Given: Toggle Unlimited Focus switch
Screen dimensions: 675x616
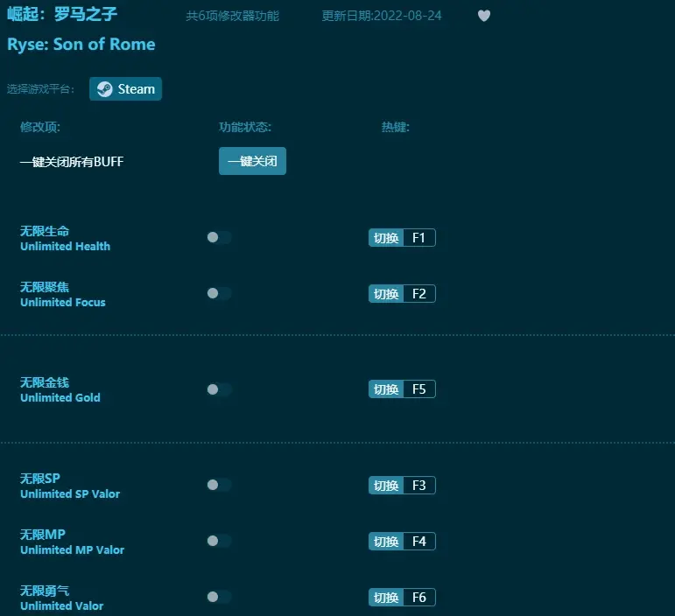Looking at the screenshot, I should 219,293.
